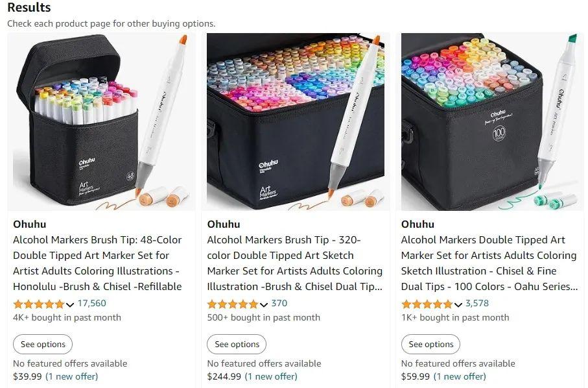Image resolution: width=588 pixels, height=388 pixels.
Task: Open the 48-Color marker set product image
Action: pos(101,122)
